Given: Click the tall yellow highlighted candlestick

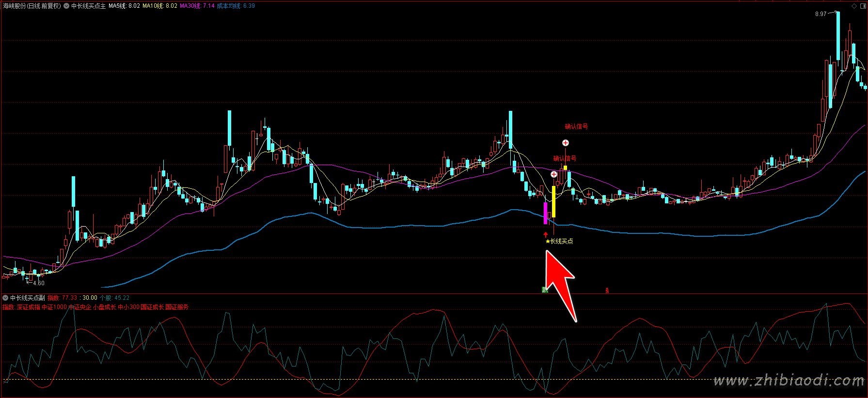Looking at the screenshot, I should (553, 201).
